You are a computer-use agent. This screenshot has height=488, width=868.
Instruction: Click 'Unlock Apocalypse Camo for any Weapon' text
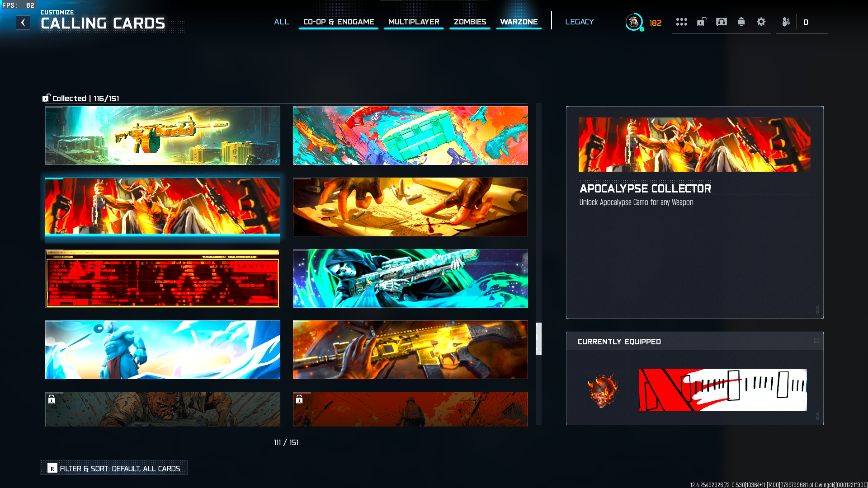[x=636, y=202]
